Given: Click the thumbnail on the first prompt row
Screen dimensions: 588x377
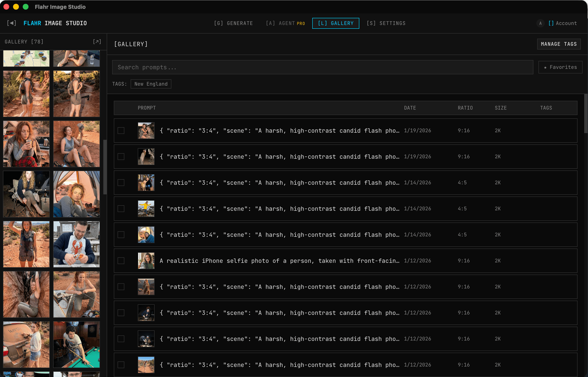Looking at the screenshot, I should pyautogui.click(x=146, y=131).
